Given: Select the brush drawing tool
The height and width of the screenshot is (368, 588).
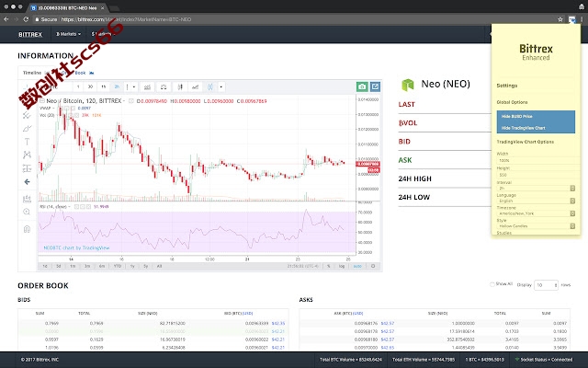Looking at the screenshot, I should (x=27, y=129).
